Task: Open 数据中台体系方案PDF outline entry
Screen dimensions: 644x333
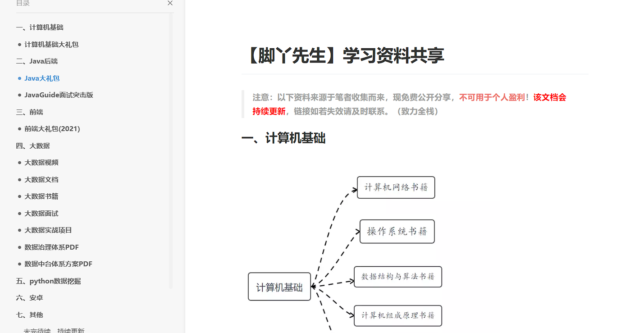Action: point(58,264)
